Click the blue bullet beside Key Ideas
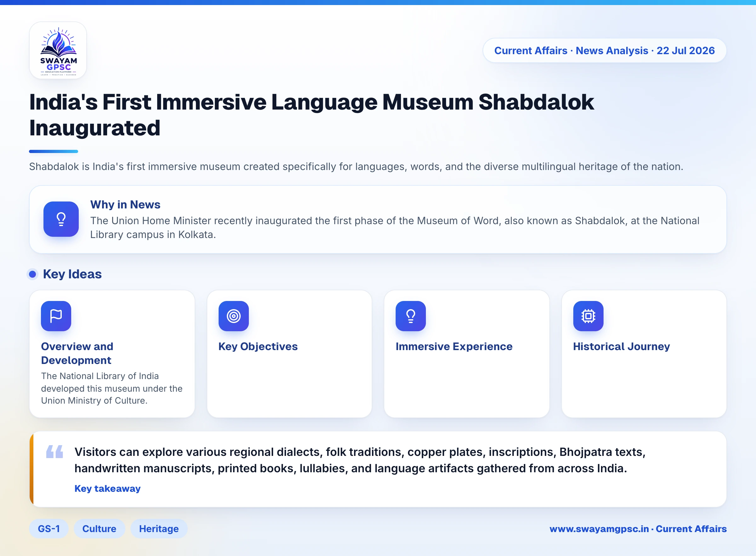The image size is (756, 556). (x=32, y=274)
